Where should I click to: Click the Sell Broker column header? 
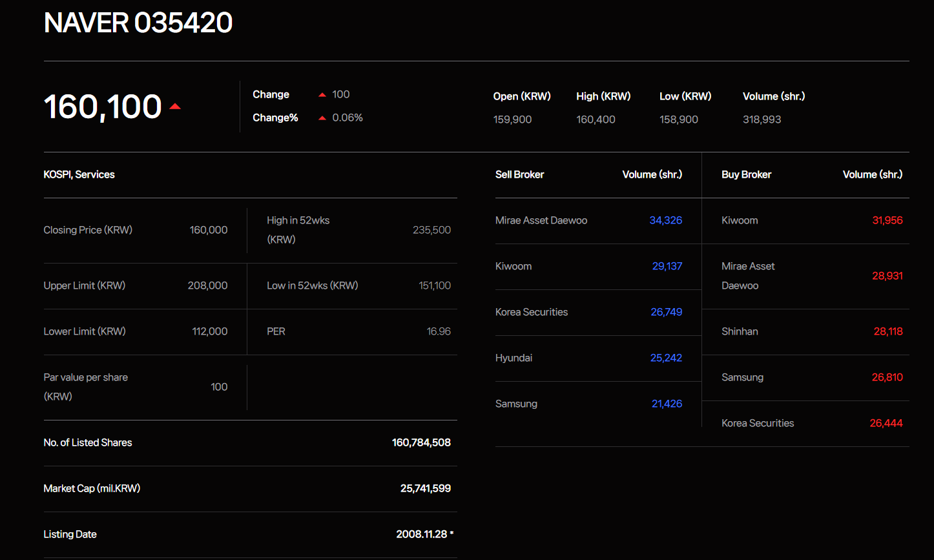click(x=519, y=174)
